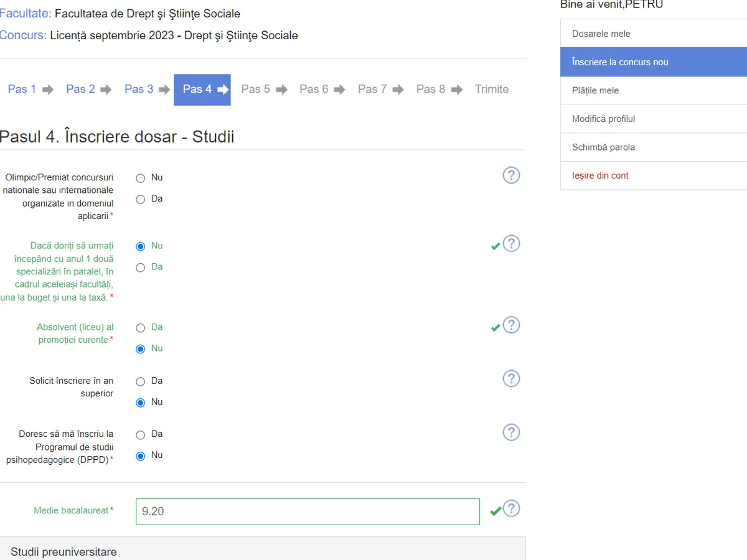The height and width of the screenshot is (560, 747).
Task: Open help icon for Olimpic/Premiat question
Action: 511,175
